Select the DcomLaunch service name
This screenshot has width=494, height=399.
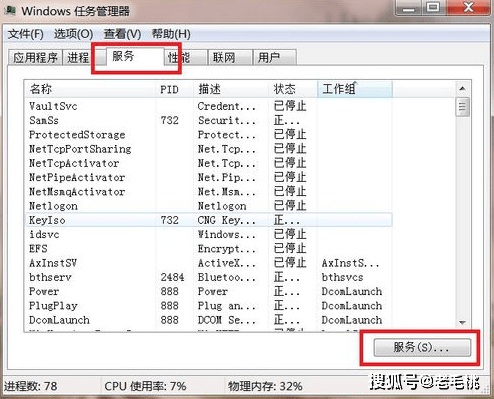pos(59,320)
